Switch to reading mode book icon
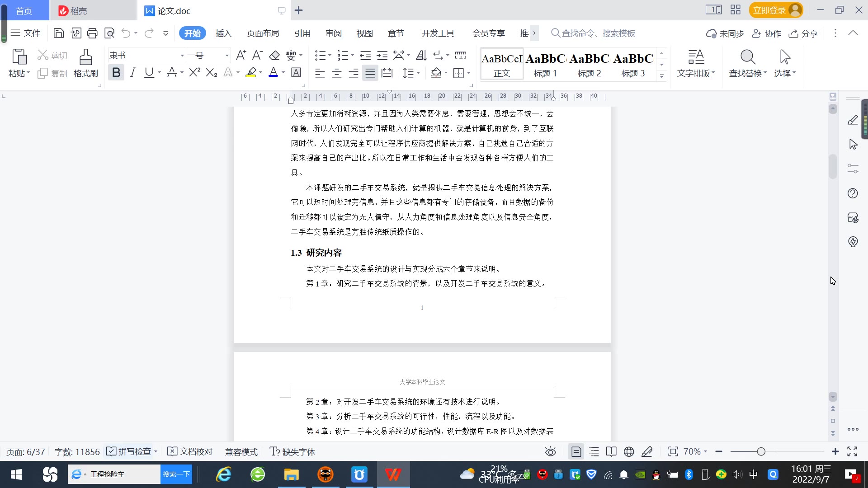The image size is (868, 488). tap(611, 451)
